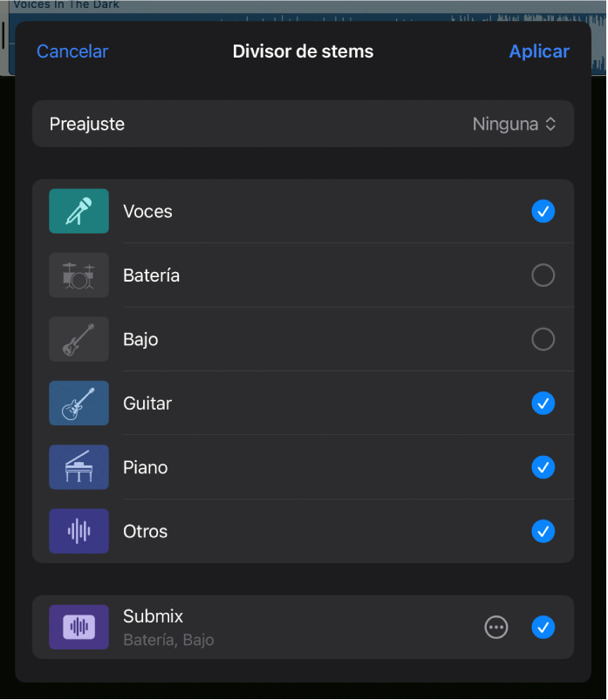
Task: Click the Guitar acoustic guitar icon
Action: tap(77, 403)
